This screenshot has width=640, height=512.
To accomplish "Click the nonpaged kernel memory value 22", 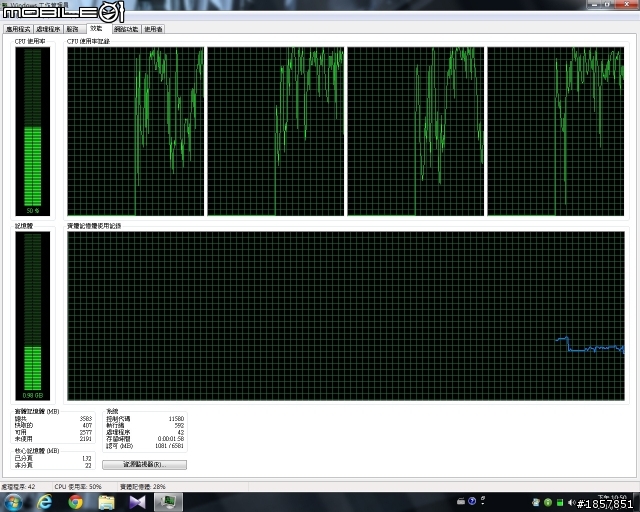I will (x=88, y=465).
